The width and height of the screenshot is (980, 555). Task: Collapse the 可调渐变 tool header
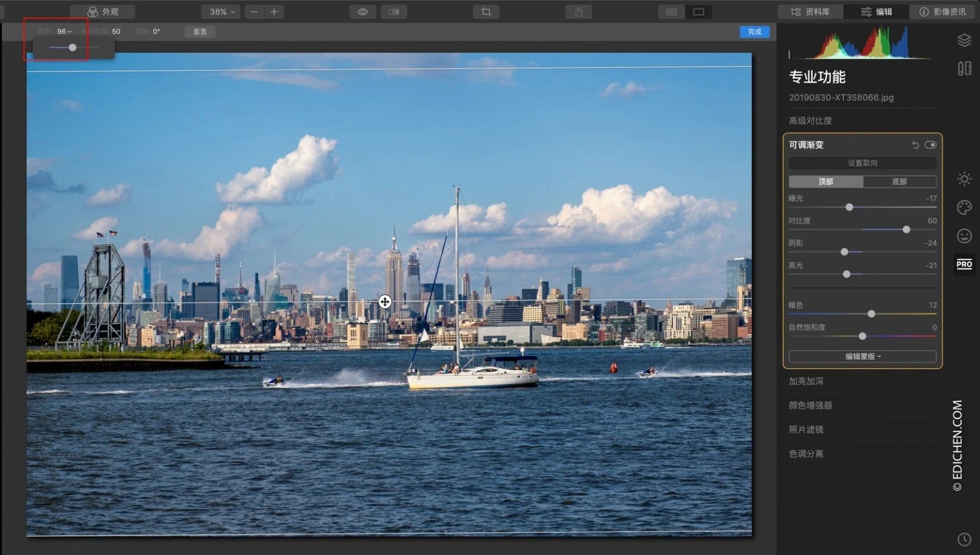(806, 145)
